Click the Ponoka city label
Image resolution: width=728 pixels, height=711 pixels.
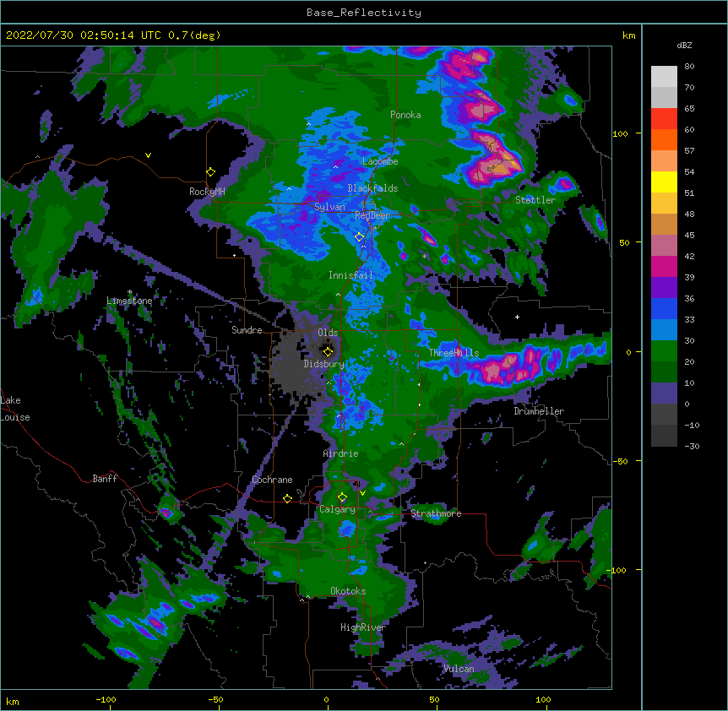(x=405, y=115)
